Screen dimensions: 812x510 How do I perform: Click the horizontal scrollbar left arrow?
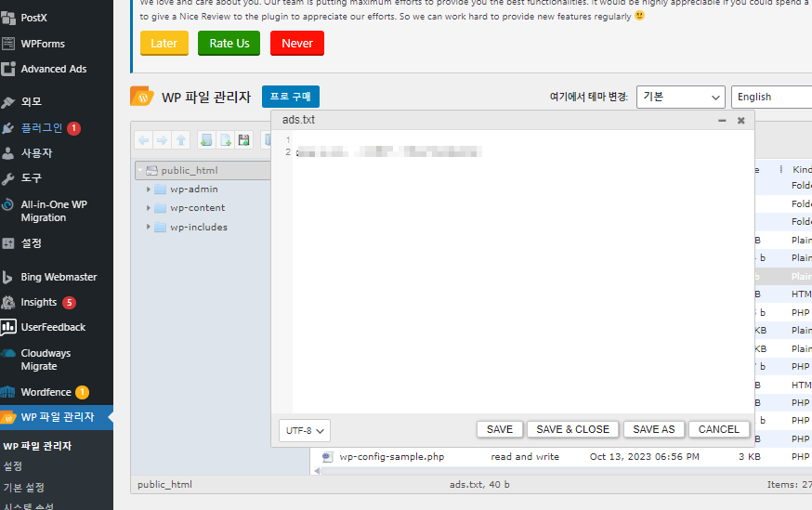317,471
